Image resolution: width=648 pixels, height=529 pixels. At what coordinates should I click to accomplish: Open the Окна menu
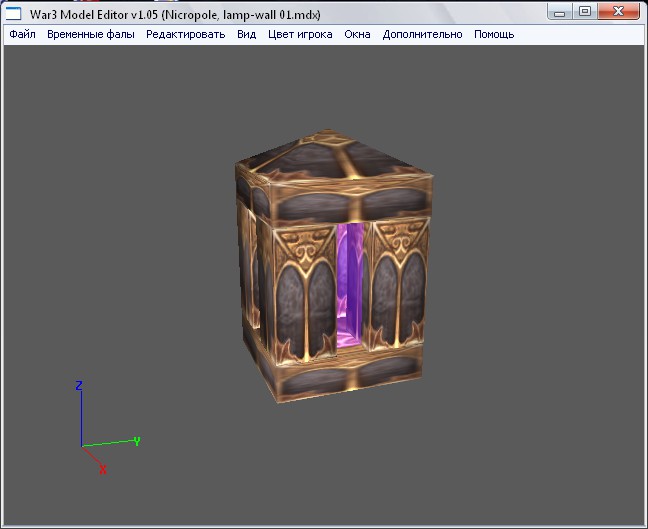(x=357, y=34)
